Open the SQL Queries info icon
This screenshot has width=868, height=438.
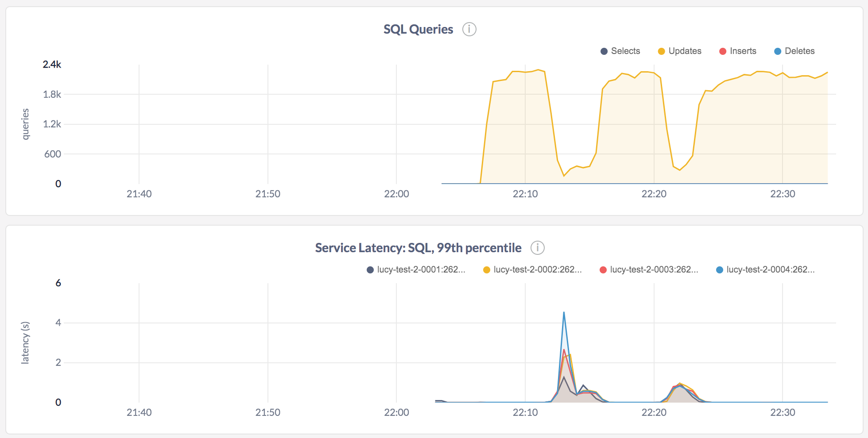pyautogui.click(x=469, y=29)
